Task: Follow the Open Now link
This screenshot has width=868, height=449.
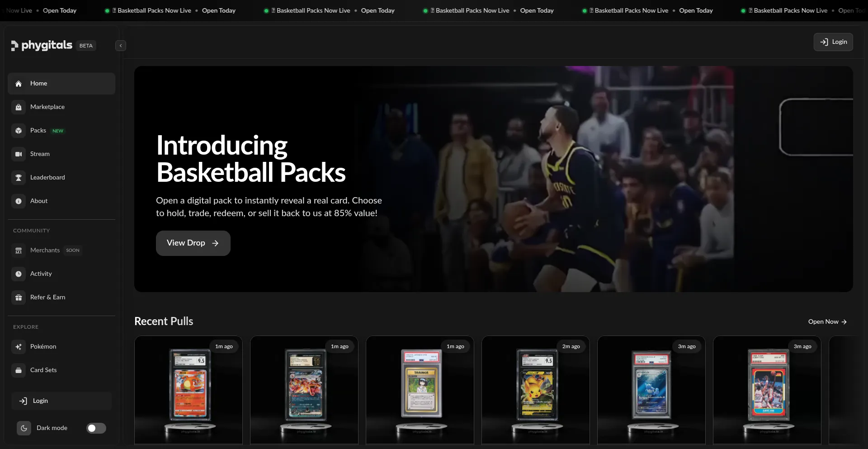Action: tap(827, 322)
